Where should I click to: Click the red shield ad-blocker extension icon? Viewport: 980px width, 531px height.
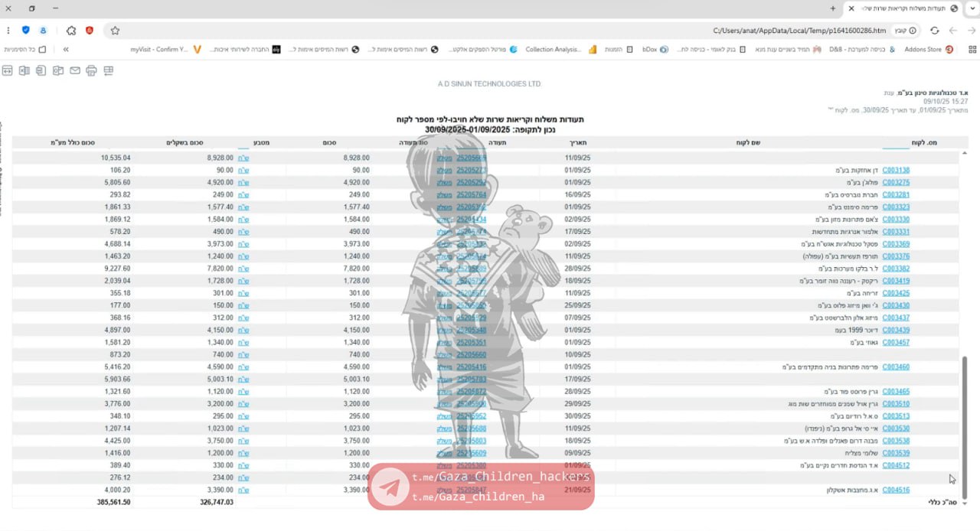[x=90, y=31]
